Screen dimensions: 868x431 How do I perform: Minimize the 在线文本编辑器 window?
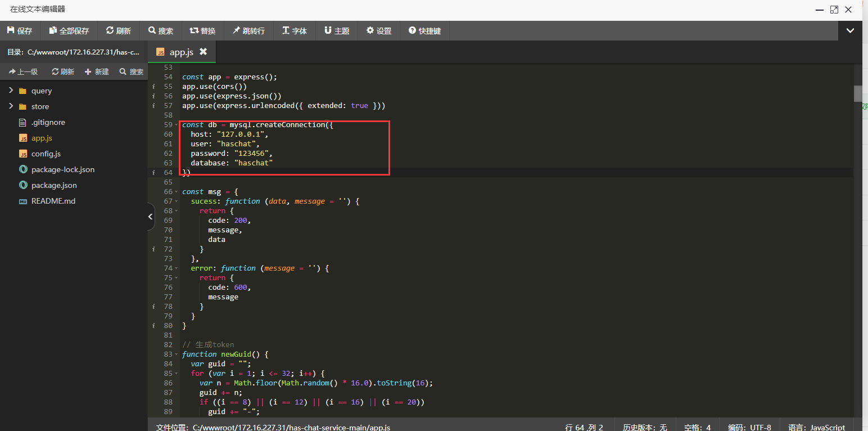coord(819,10)
